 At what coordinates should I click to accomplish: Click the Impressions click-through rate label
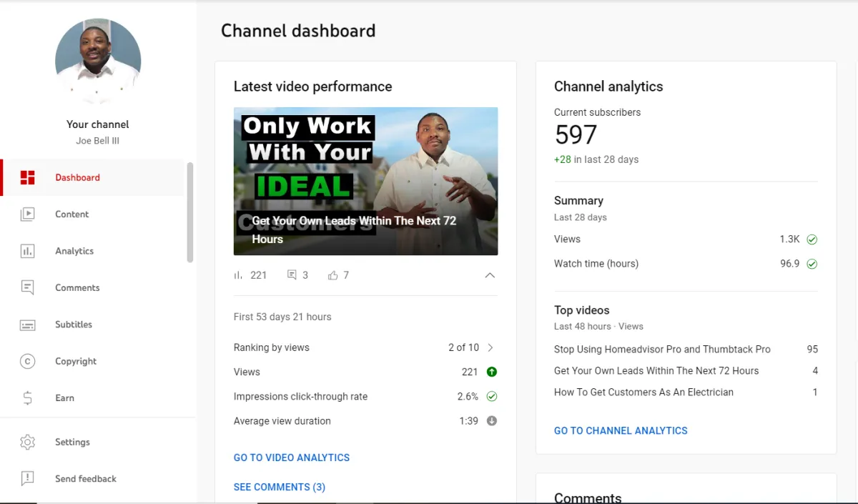[x=300, y=397]
